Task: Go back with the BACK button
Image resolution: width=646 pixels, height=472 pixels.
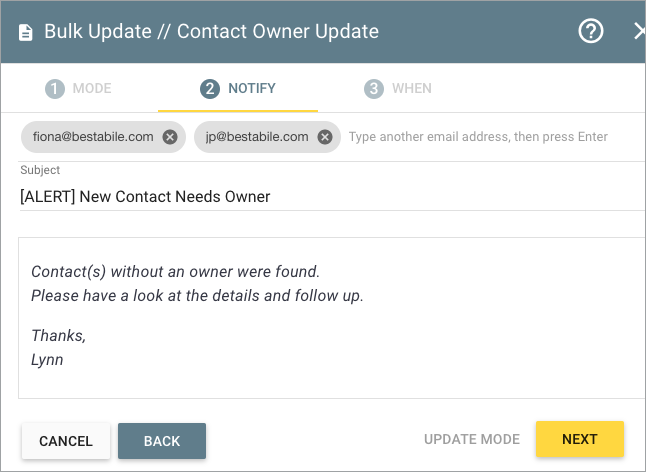Action: point(162,441)
